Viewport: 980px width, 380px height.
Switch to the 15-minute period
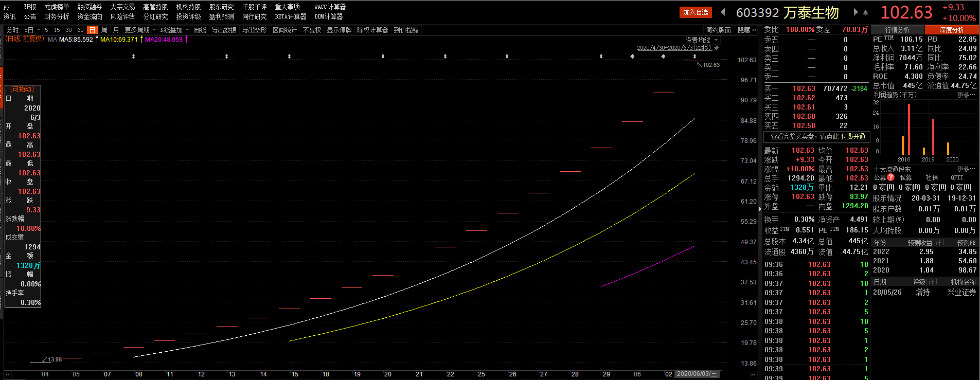click(57, 30)
